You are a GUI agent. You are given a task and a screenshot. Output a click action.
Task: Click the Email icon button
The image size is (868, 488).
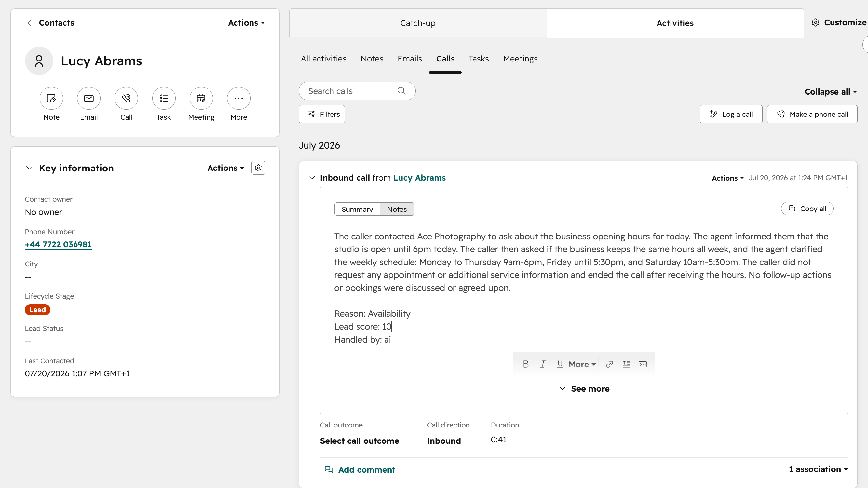[x=88, y=98]
